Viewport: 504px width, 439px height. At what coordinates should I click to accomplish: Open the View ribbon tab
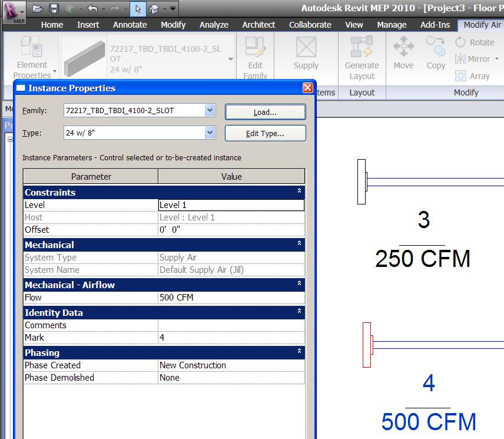click(354, 25)
